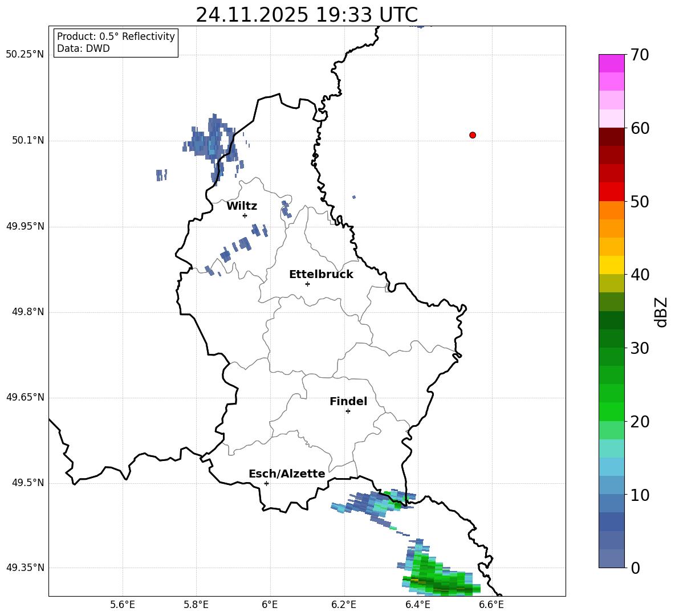Click the yellow colorbar segment above 40
675x616 pixels.
[x=611, y=265]
